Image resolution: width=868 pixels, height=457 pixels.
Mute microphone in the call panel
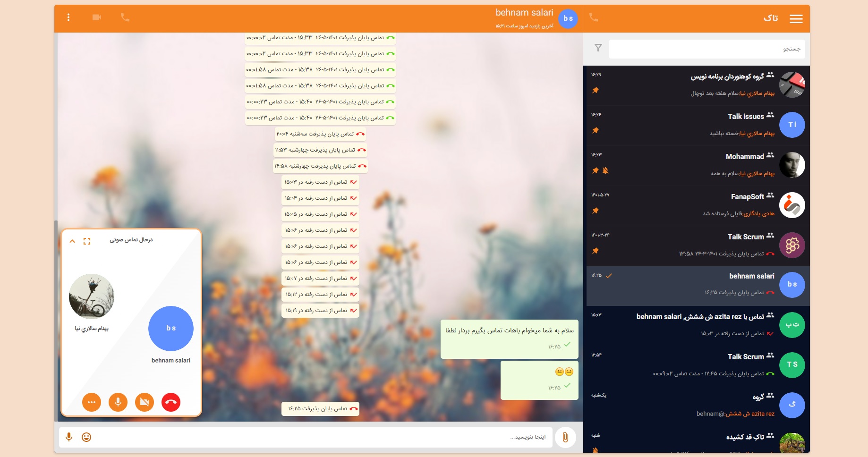click(x=118, y=402)
